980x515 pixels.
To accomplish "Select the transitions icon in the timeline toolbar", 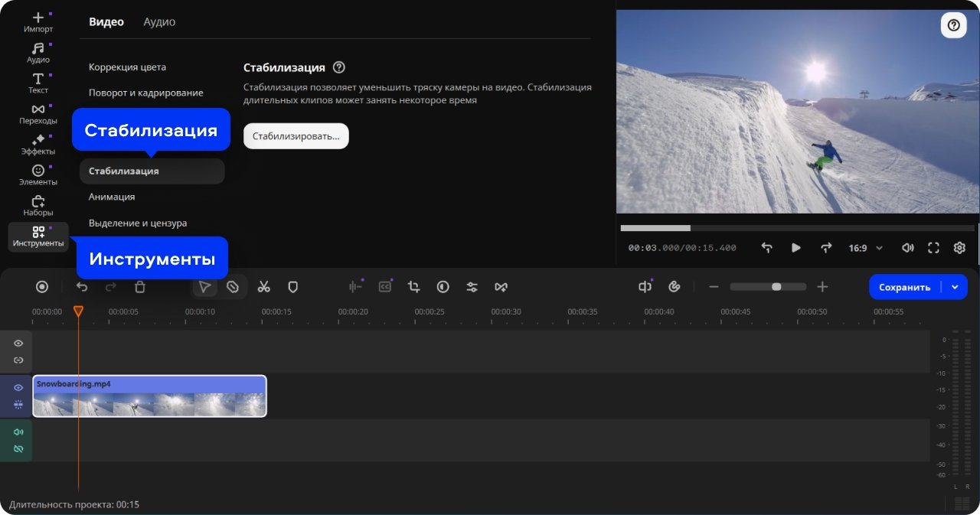I will 501,286.
